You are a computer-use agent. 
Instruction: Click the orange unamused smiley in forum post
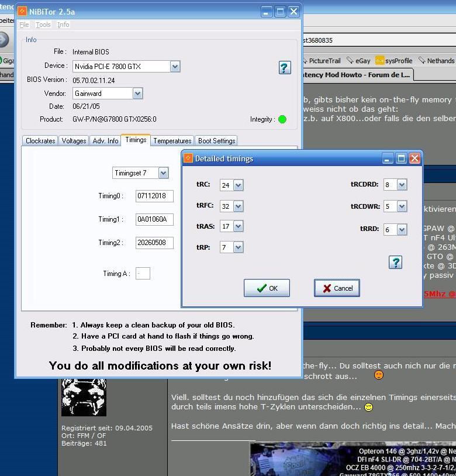(379, 375)
